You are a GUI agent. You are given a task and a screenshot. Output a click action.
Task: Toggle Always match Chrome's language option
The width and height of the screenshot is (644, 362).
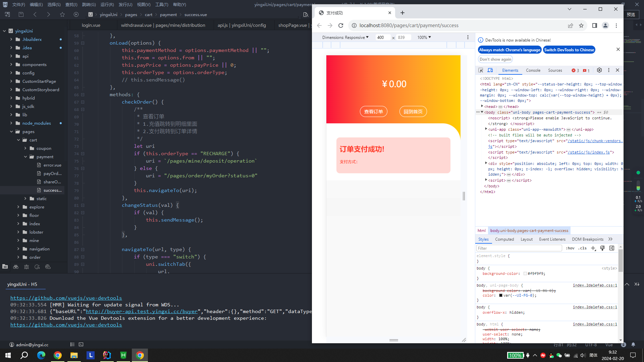tap(509, 50)
